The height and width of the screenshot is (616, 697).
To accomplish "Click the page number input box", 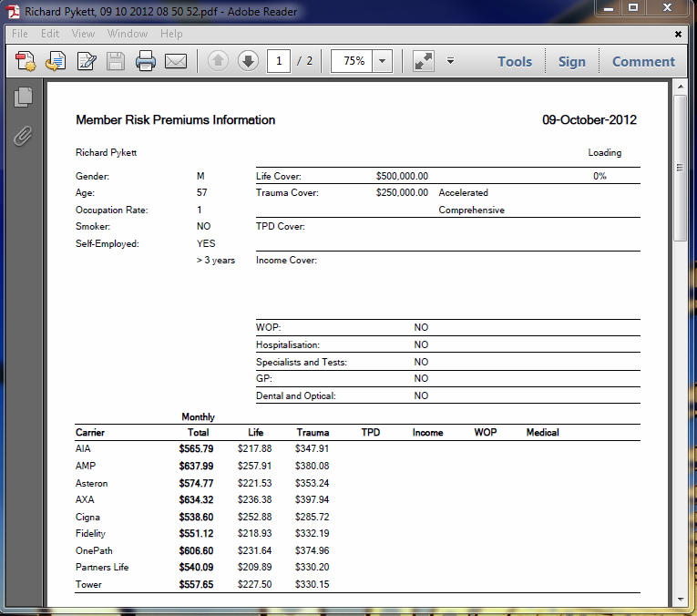I will (x=279, y=61).
